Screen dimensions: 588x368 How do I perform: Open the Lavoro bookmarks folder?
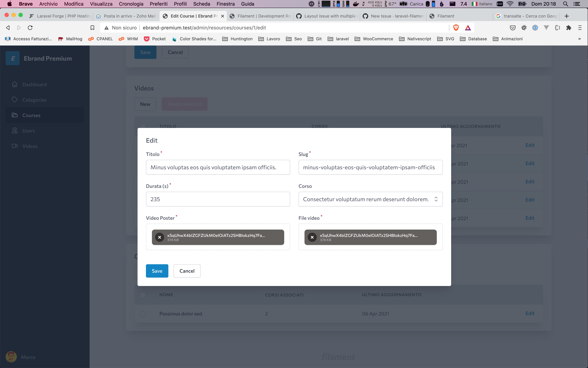[x=269, y=39]
